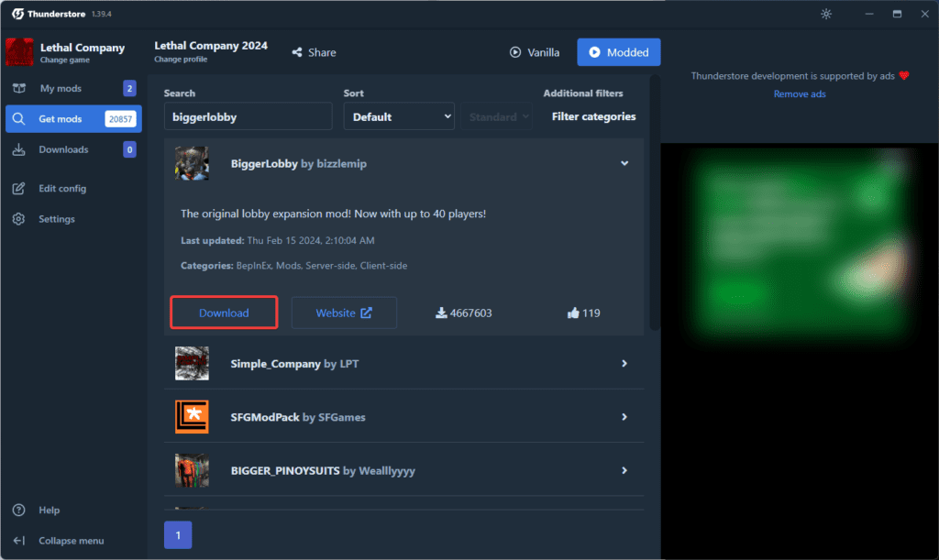
Task: Open the Default sort dropdown
Action: pyautogui.click(x=398, y=116)
